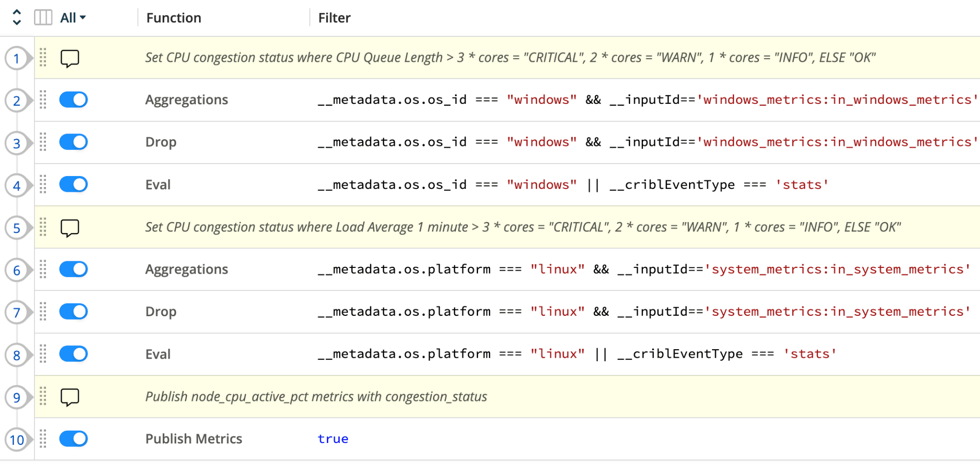The width and height of the screenshot is (980, 465).
Task: Click the drag handle on Publish Metrics row
Action: tap(43, 439)
